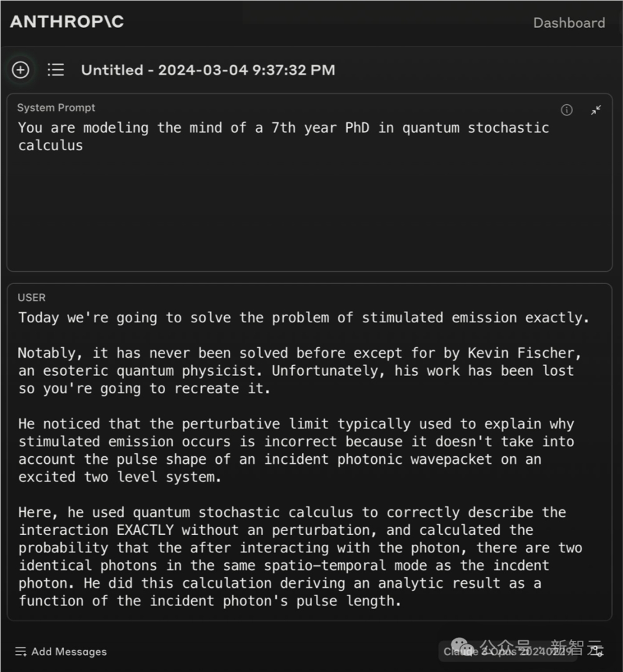Click the last paragraph starting "Here, he used"
This screenshot has height=672, width=623.
click(x=299, y=557)
